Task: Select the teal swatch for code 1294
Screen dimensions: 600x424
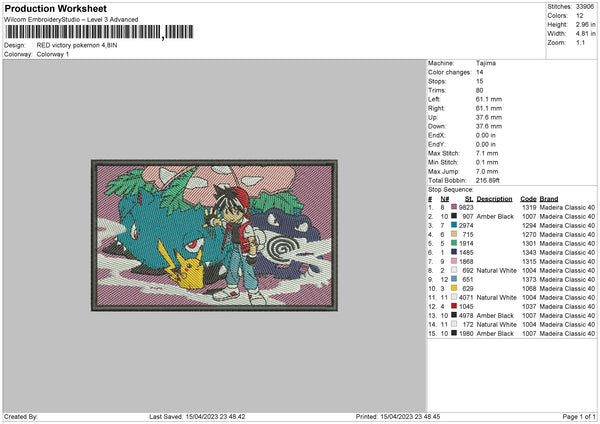Action: click(x=454, y=225)
